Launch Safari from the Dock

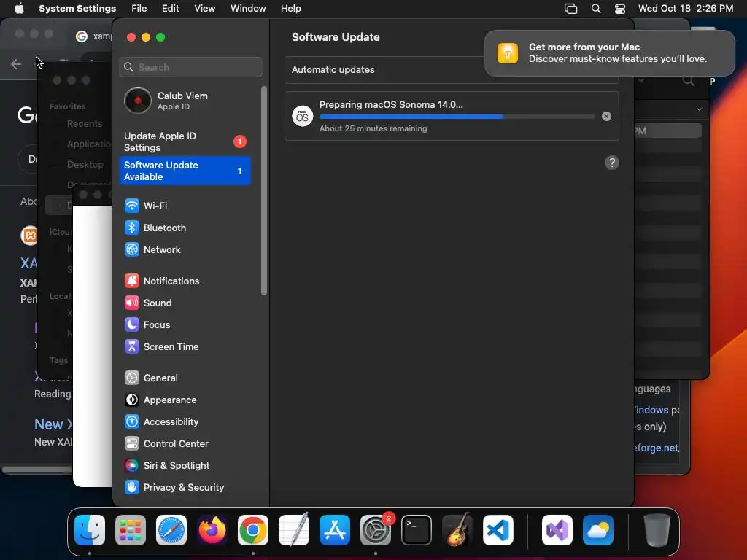pyautogui.click(x=171, y=530)
